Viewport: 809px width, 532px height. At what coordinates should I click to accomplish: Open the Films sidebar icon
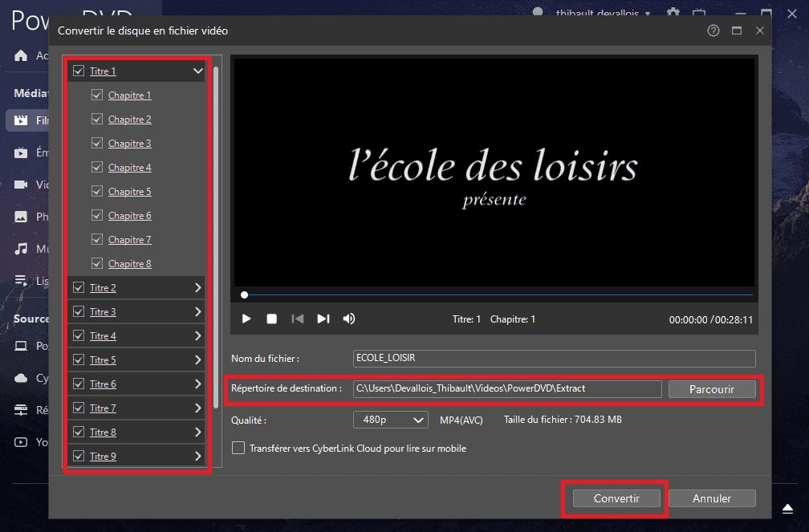pyautogui.click(x=21, y=120)
